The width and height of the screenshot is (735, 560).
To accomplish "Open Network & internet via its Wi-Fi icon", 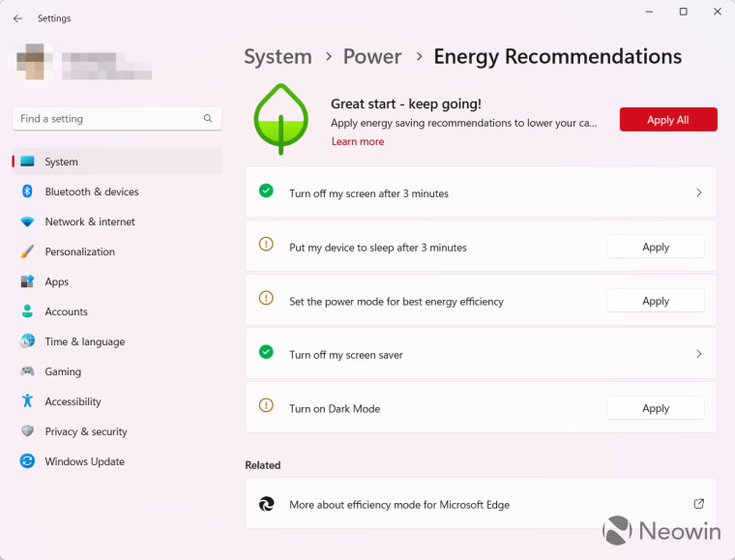I will click(x=27, y=221).
